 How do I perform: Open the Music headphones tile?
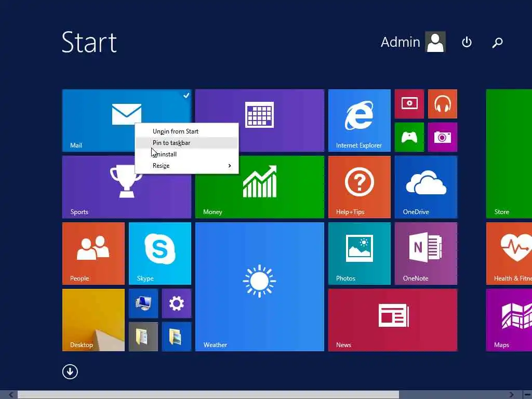click(443, 104)
